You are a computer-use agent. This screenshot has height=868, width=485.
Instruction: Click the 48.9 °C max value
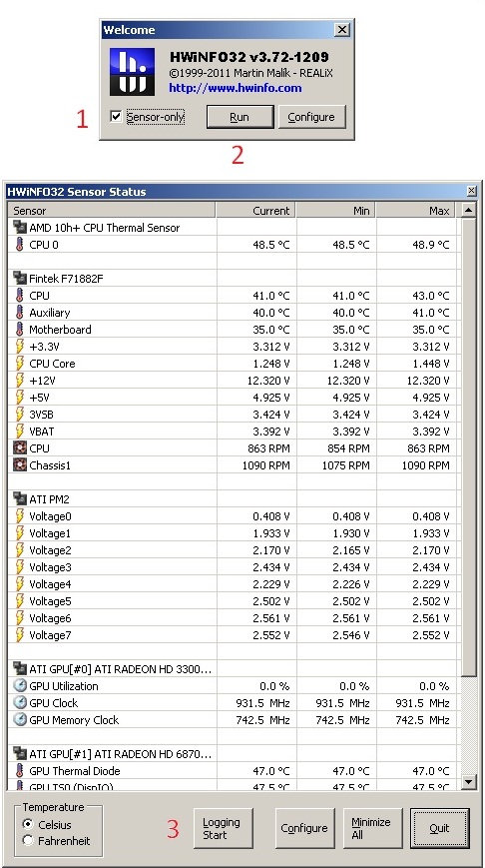431,245
